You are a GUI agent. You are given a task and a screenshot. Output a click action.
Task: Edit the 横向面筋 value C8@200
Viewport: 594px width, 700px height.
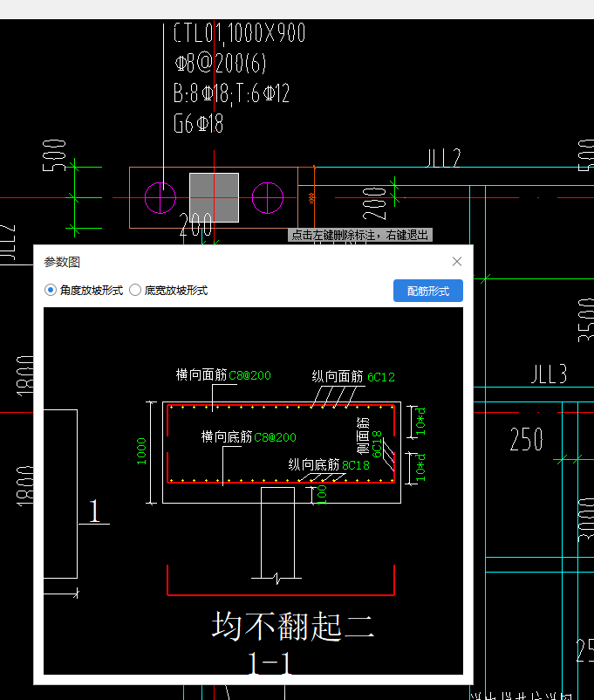249,375
